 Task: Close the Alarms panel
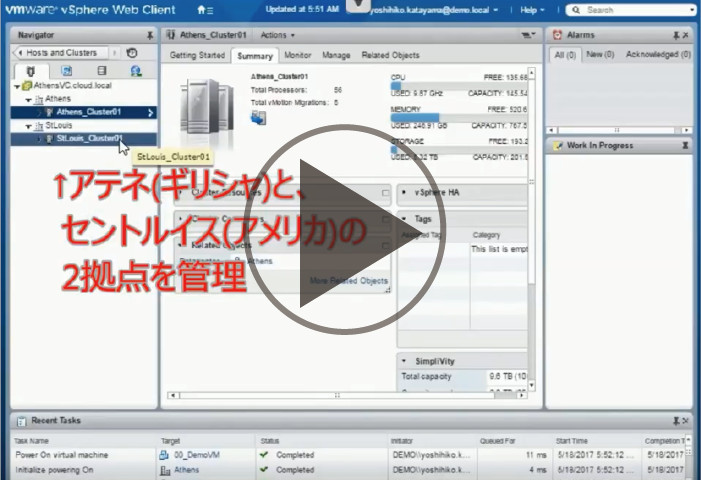(686, 35)
